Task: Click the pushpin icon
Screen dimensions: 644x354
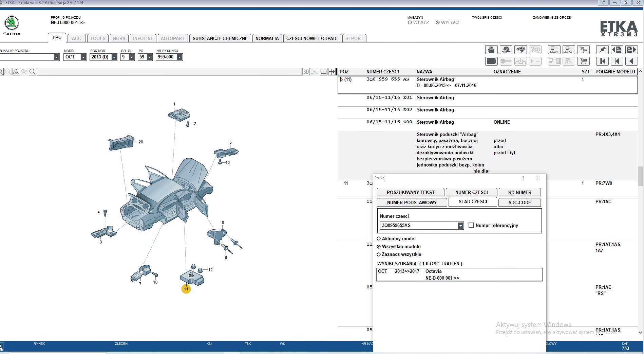Action: [602, 50]
